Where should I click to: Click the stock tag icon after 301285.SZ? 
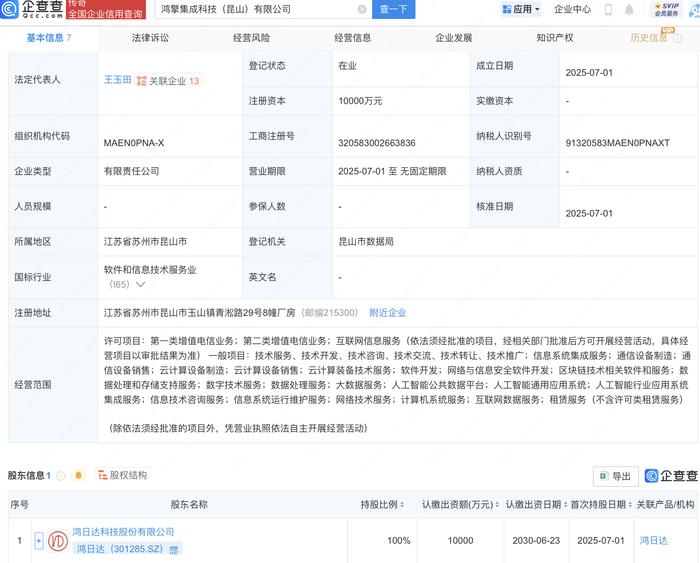click(174, 550)
